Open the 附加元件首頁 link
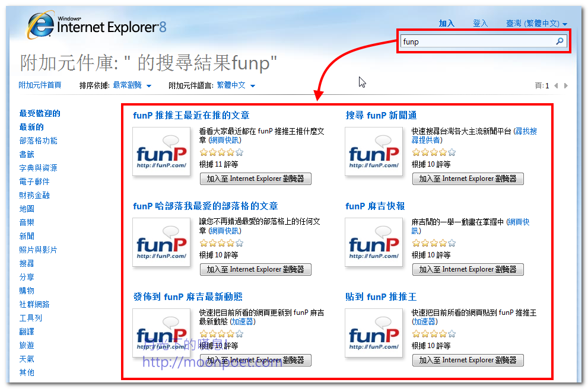The image size is (588, 389). [40, 85]
